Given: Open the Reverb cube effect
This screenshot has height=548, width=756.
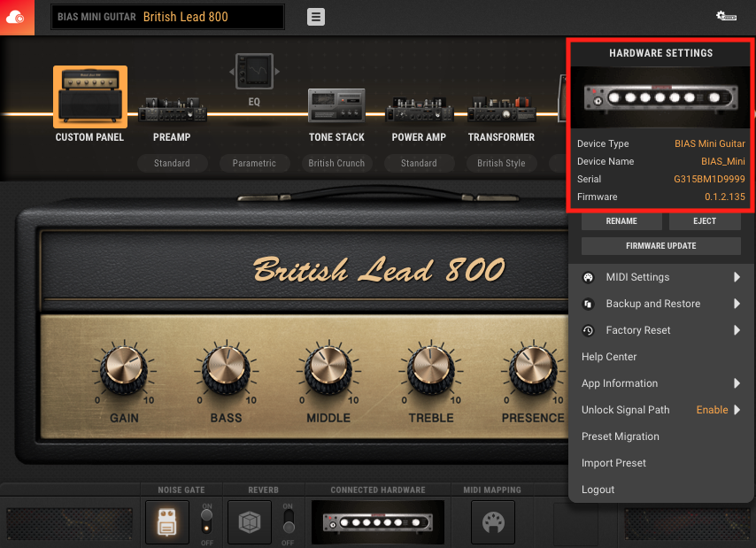Looking at the screenshot, I should 250,522.
